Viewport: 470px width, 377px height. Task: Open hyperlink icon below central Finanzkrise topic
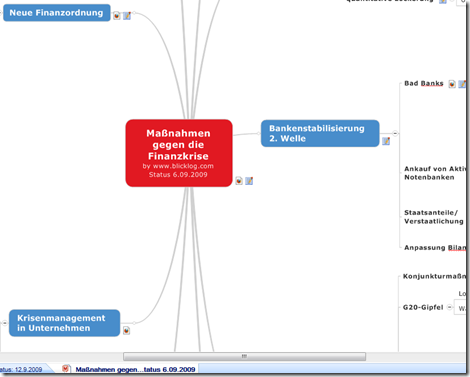239,181
